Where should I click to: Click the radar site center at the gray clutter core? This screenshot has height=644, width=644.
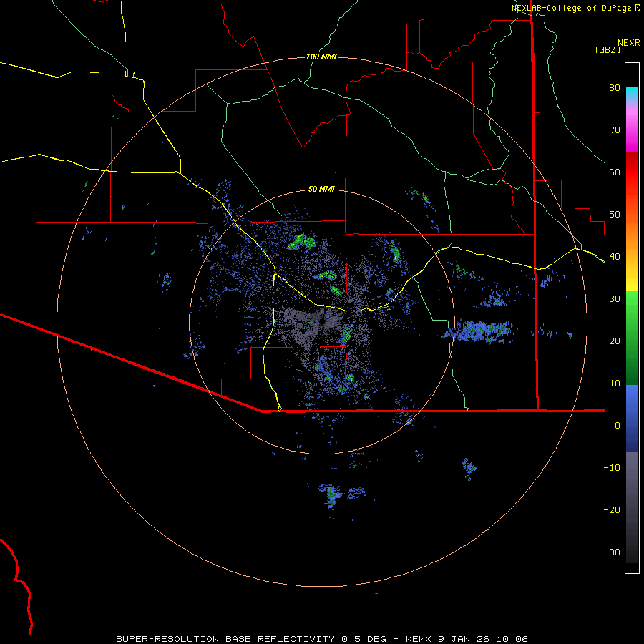click(x=322, y=321)
